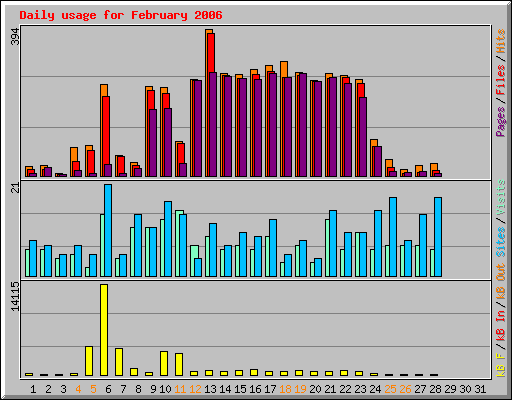Click the blue Sites bar for day 28
Screen dimensions: 512x400
coord(438,237)
